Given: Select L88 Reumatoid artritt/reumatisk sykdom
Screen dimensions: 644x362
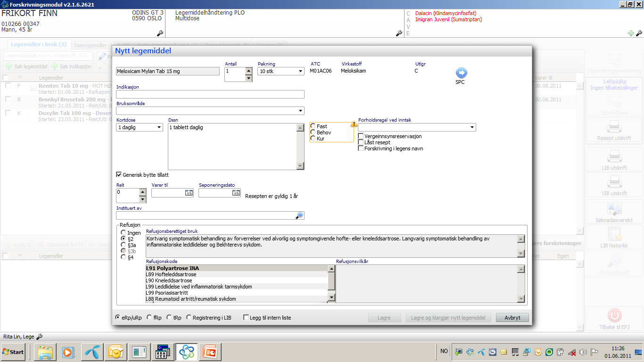Looking at the screenshot, I should [237, 299].
